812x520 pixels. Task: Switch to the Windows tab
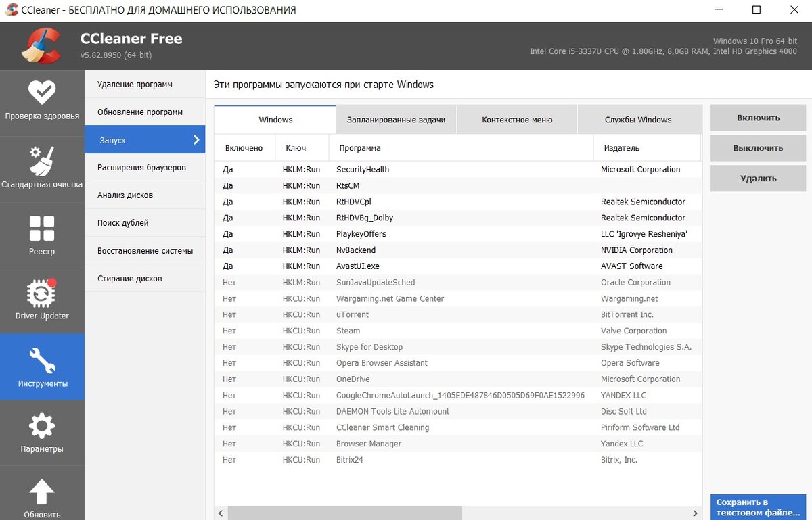tap(275, 120)
